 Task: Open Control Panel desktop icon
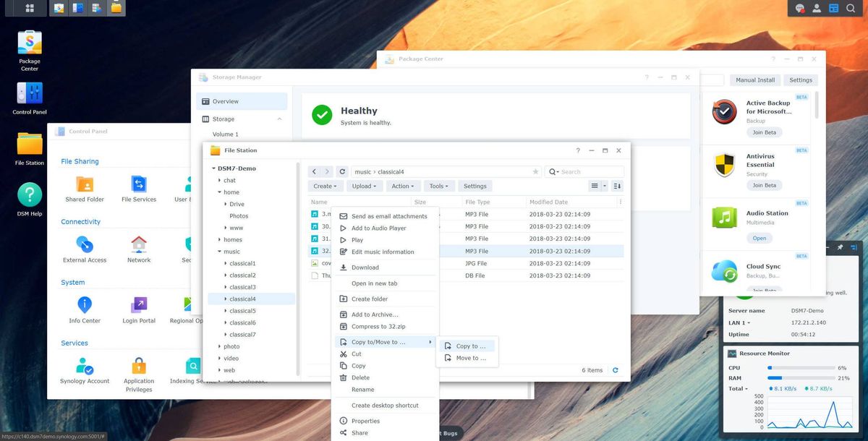click(30, 98)
